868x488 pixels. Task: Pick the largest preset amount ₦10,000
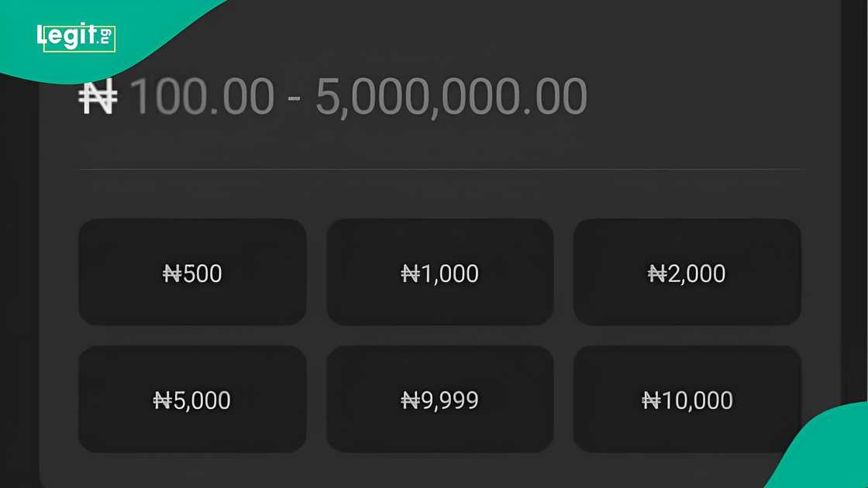pyautogui.click(x=687, y=400)
